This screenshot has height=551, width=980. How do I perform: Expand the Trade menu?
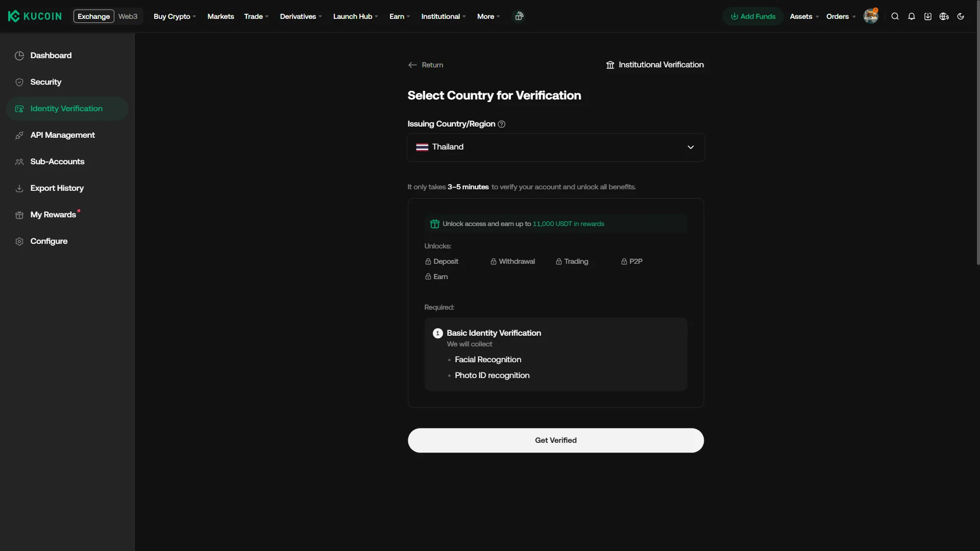click(x=256, y=16)
